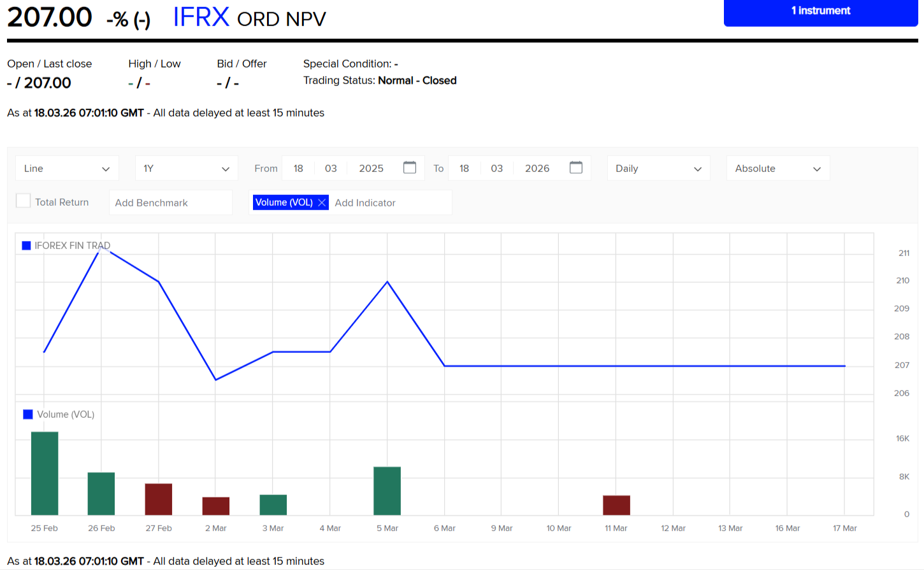Select the To date month field
The width and height of the screenshot is (924, 570).
[x=496, y=169]
